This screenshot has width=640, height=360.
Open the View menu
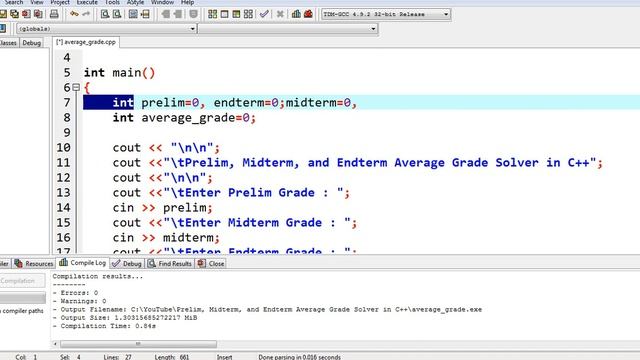(x=37, y=2)
